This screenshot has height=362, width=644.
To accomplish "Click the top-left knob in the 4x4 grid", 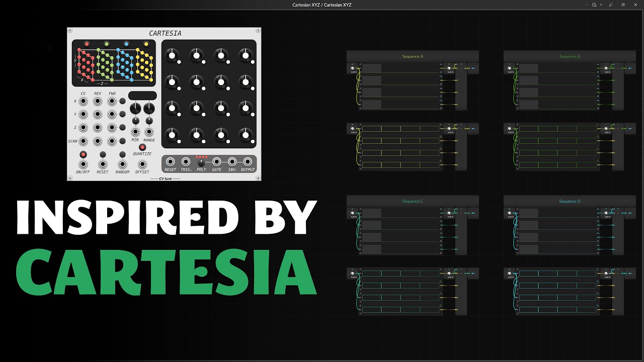I will tap(172, 55).
